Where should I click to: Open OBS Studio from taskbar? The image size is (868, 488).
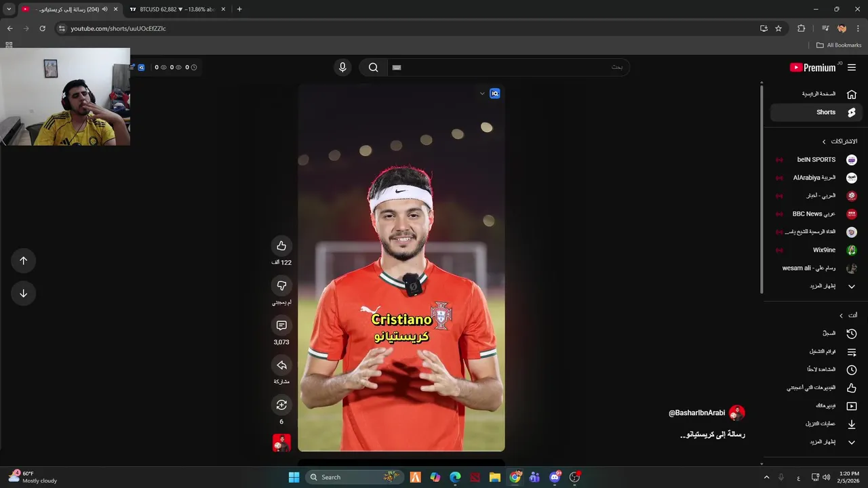coord(575,477)
